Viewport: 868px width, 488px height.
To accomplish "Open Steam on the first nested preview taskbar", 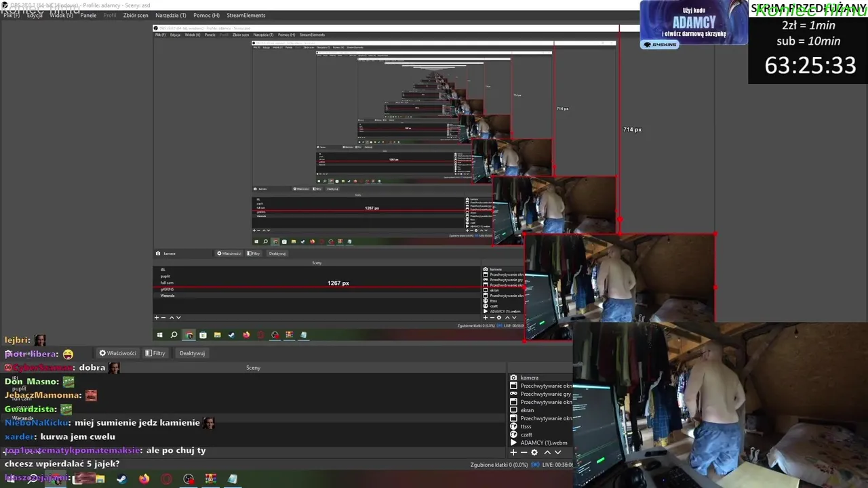I will [231, 335].
